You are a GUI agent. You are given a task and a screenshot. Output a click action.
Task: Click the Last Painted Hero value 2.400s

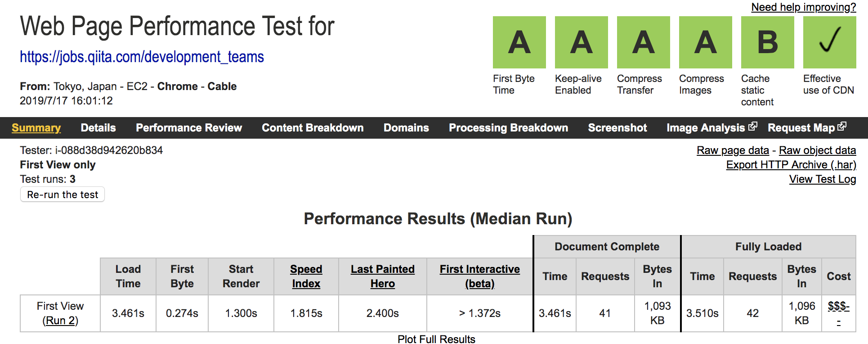coord(383,313)
